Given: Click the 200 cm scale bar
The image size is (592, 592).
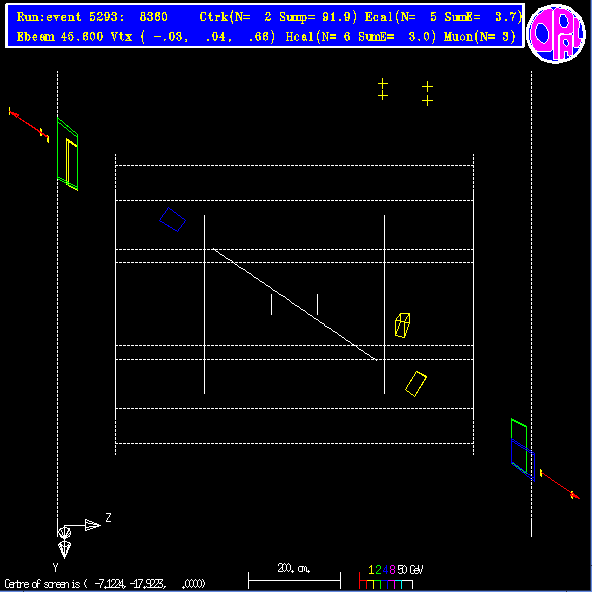Looking at the screenshot, I should [x=294, y=580].
